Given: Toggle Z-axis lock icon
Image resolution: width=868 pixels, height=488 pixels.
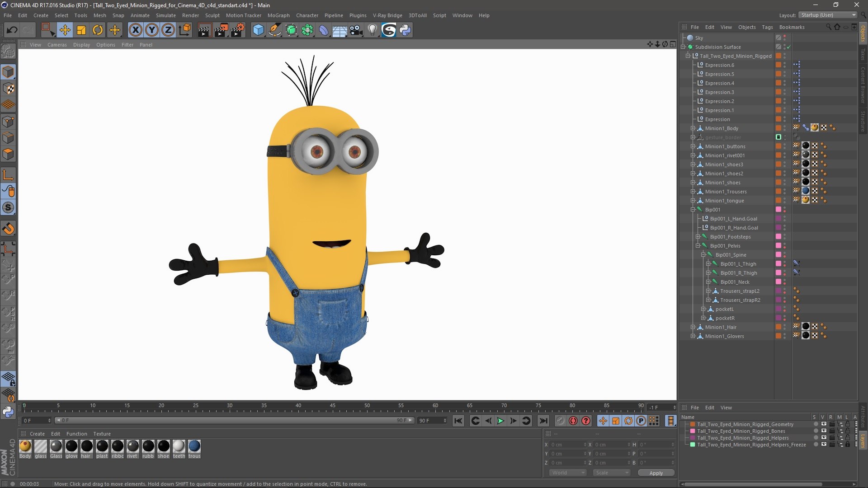Looking at the screenshot, I should [168, 30].
